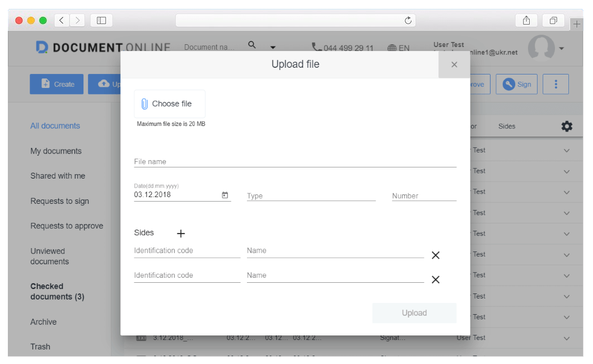Click the Create document button
The height and width of the screenshot is (364, 593).
57,84
